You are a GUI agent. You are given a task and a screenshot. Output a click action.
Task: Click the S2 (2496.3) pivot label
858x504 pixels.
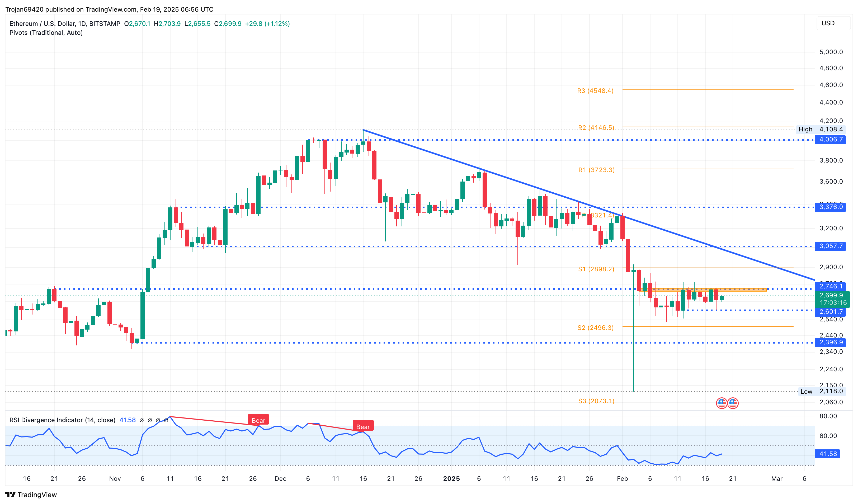[595, 328]
